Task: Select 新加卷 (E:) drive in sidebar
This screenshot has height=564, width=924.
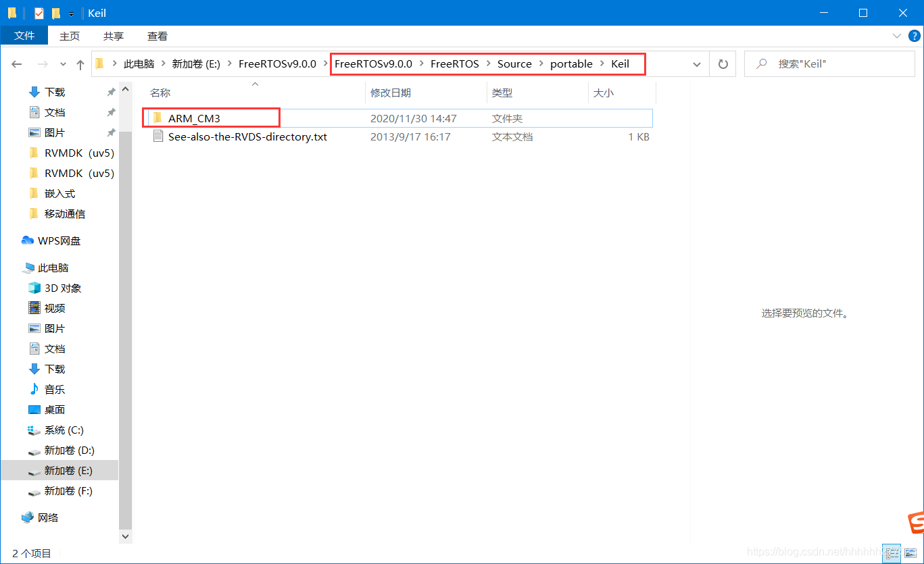Action: 68,470
